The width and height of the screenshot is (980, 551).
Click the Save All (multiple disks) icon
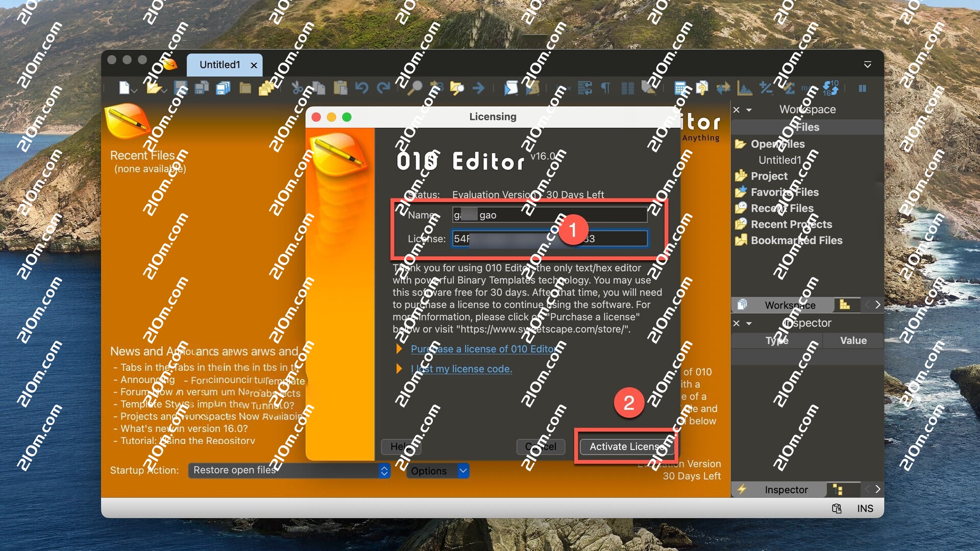pyautogui.click(x=223, y=88)
